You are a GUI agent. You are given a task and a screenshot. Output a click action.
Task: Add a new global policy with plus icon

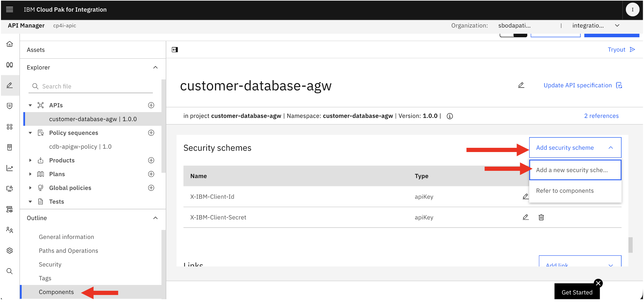[151, 188]
